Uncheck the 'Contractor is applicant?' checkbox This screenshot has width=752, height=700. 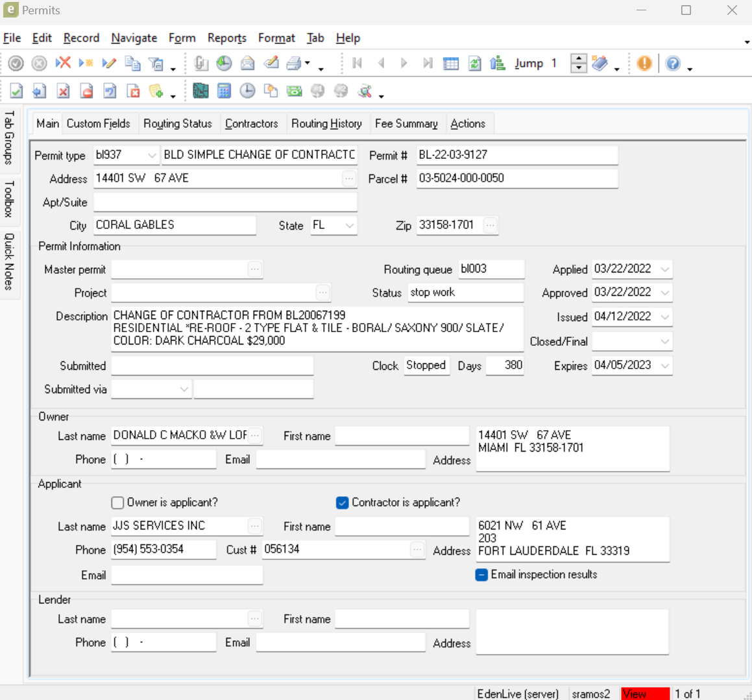(x=343, y=503)
